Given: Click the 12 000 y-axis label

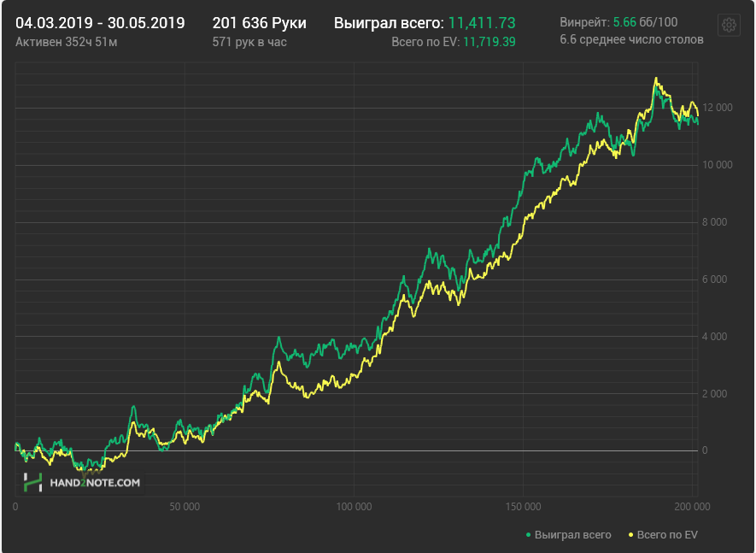Looking at the screenshot, I should tap(717, 108).
